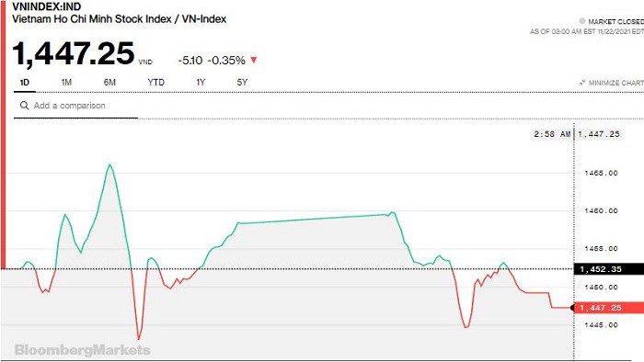Screen dimensions: 644x362
Task: Click the search magnifier icon
Action: coord(25,106)
